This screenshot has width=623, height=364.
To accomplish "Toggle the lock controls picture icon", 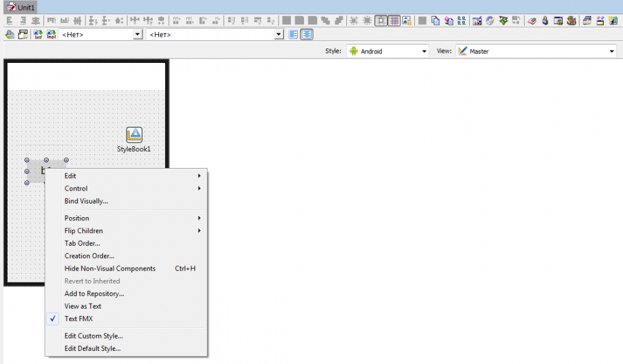I will (x=407, y=21).
